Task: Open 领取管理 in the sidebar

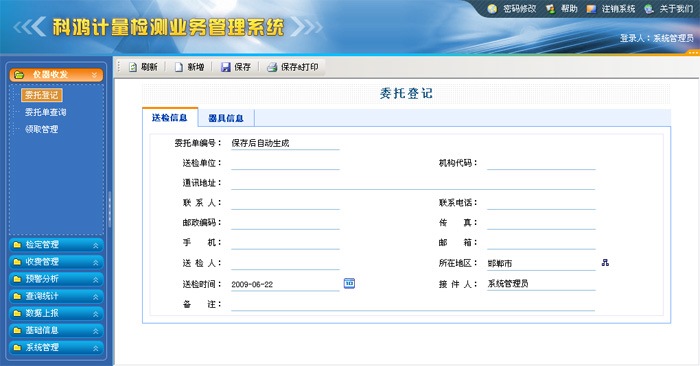Action: 42,129
